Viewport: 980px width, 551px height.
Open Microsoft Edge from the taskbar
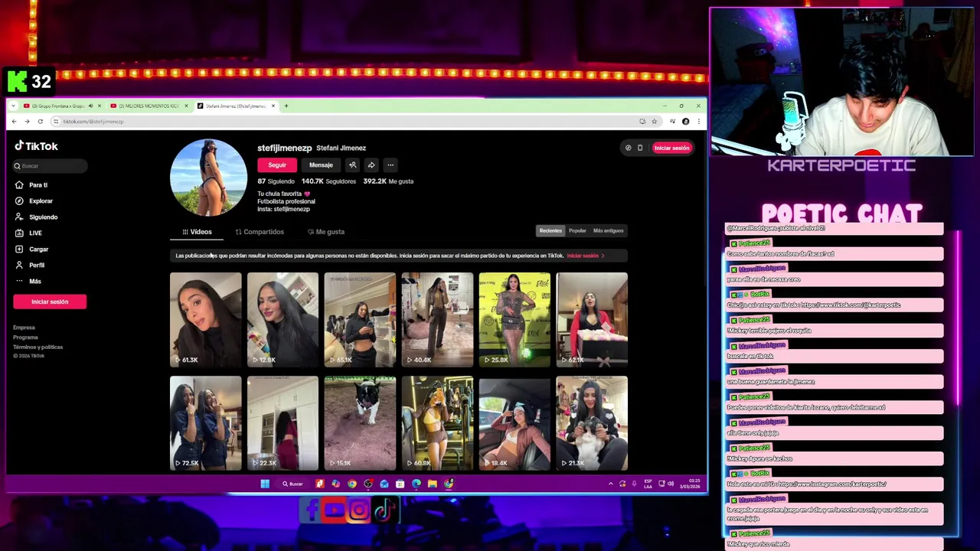416,484
